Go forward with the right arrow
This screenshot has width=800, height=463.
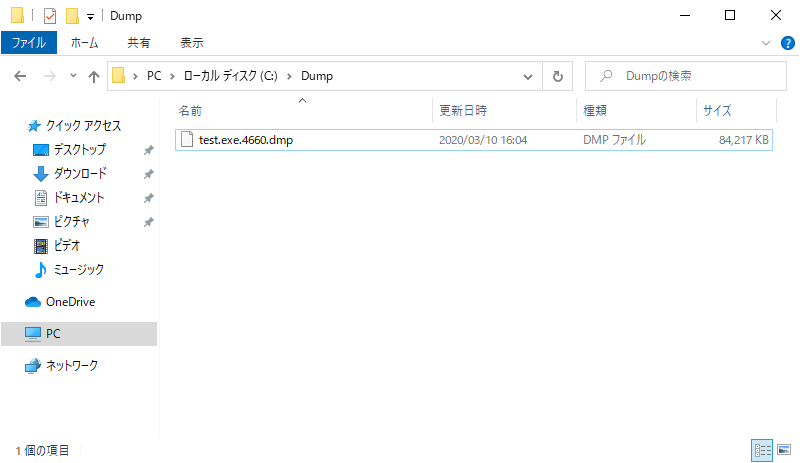point(49,76)
